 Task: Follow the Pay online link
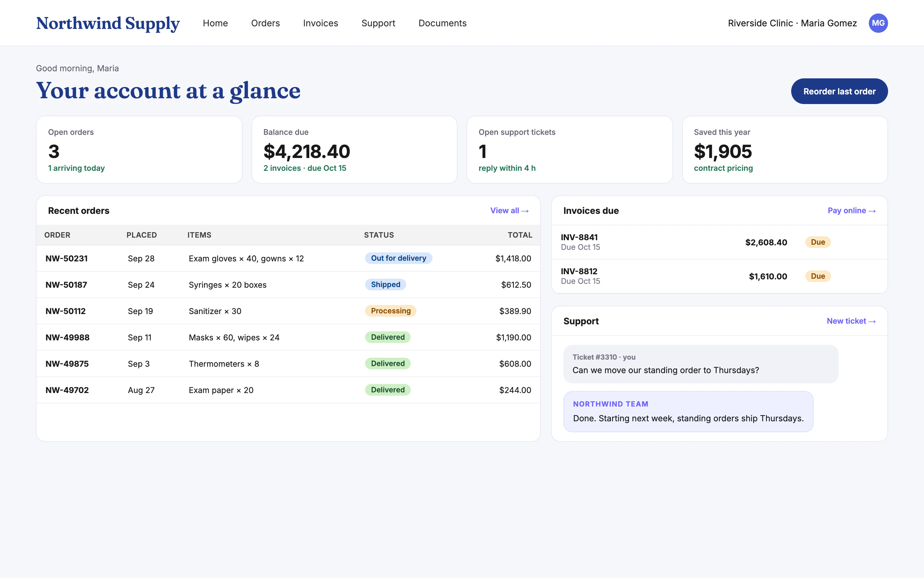tap(851, 211)
